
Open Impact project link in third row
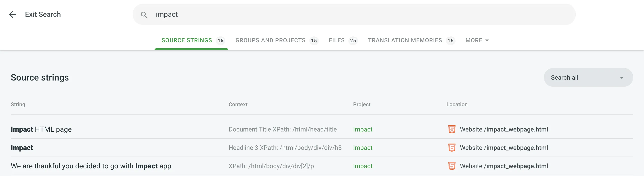click(362, 166)
